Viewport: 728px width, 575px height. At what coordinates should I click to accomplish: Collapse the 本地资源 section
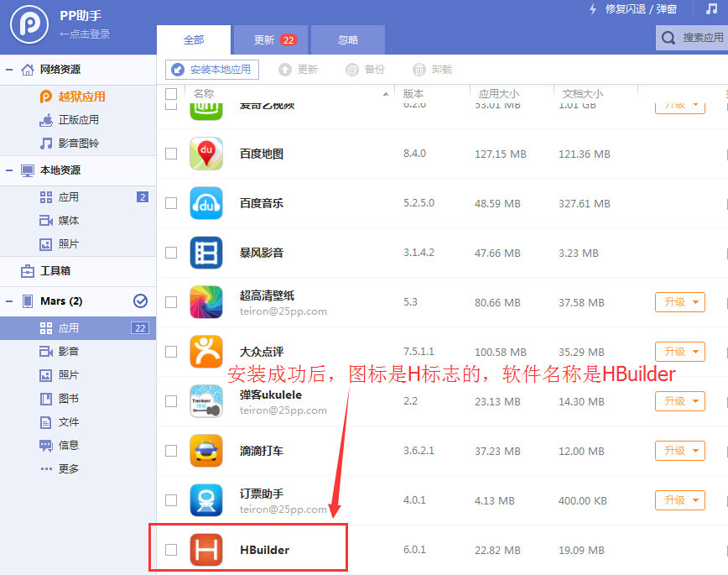point(9,170)
